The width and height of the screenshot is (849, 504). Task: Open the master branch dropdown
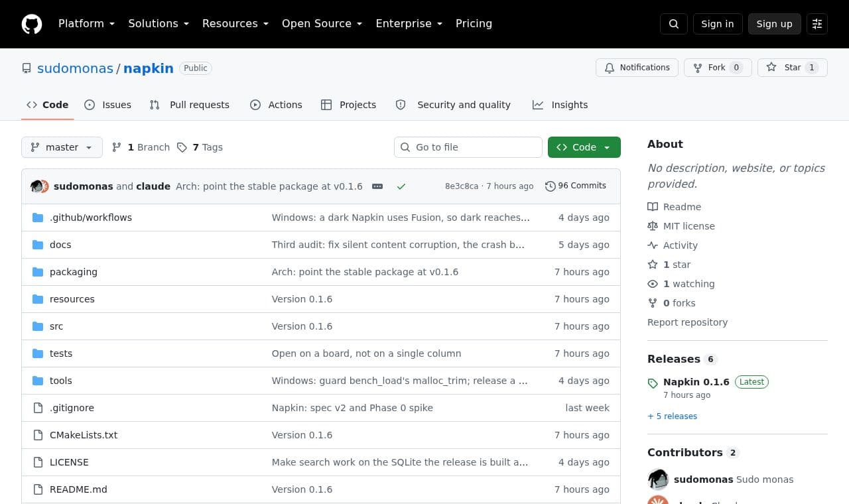point(62,147)
